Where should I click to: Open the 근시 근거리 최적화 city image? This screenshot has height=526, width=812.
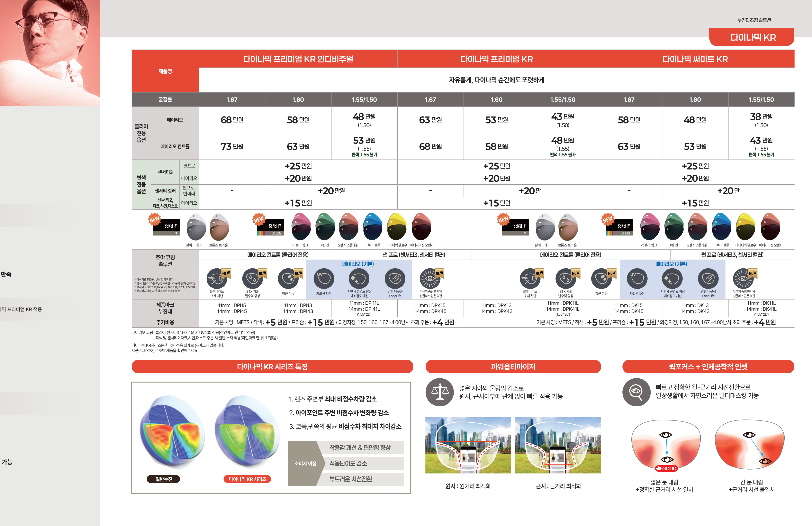[558, 445]
